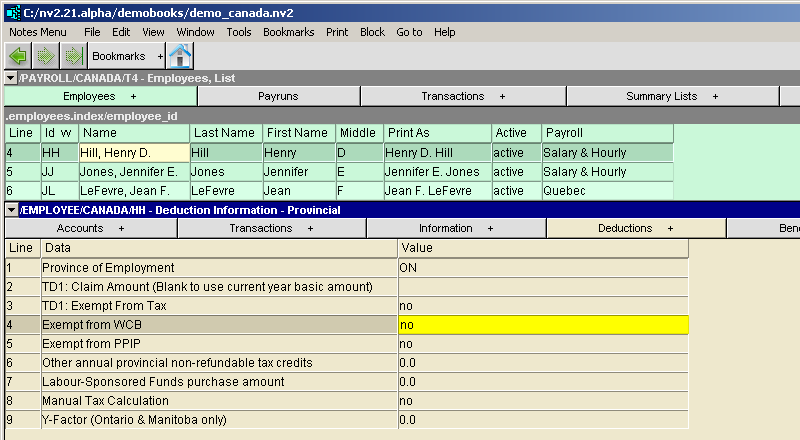Open the Notes Menu
The width and height of the screenshot is (800, 440).
[38, 32]
